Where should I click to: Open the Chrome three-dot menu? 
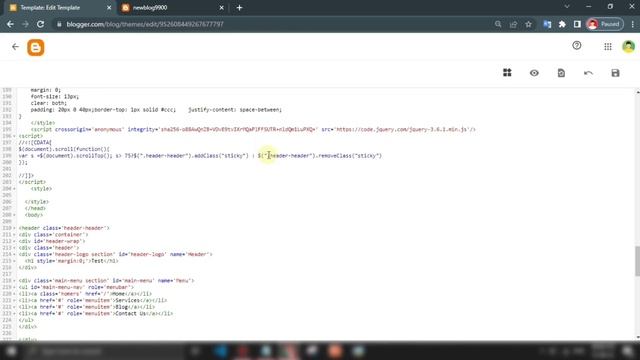pos(633,24)
